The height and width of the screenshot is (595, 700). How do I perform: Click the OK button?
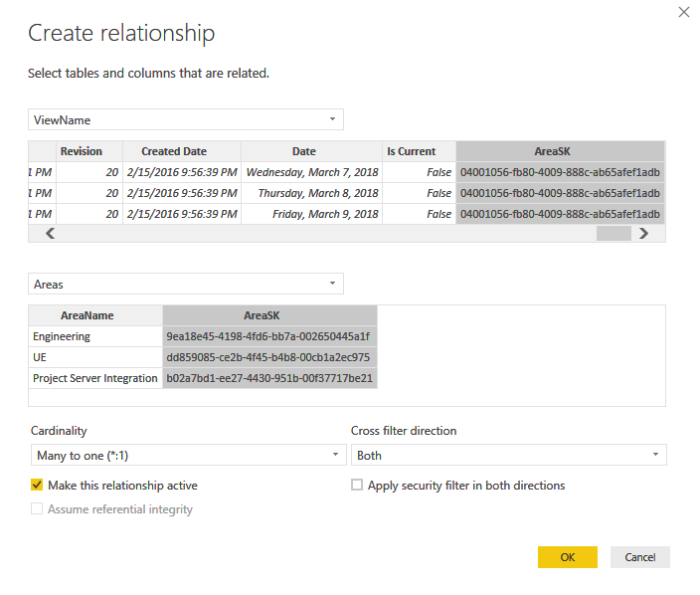(x=568, y=557)
